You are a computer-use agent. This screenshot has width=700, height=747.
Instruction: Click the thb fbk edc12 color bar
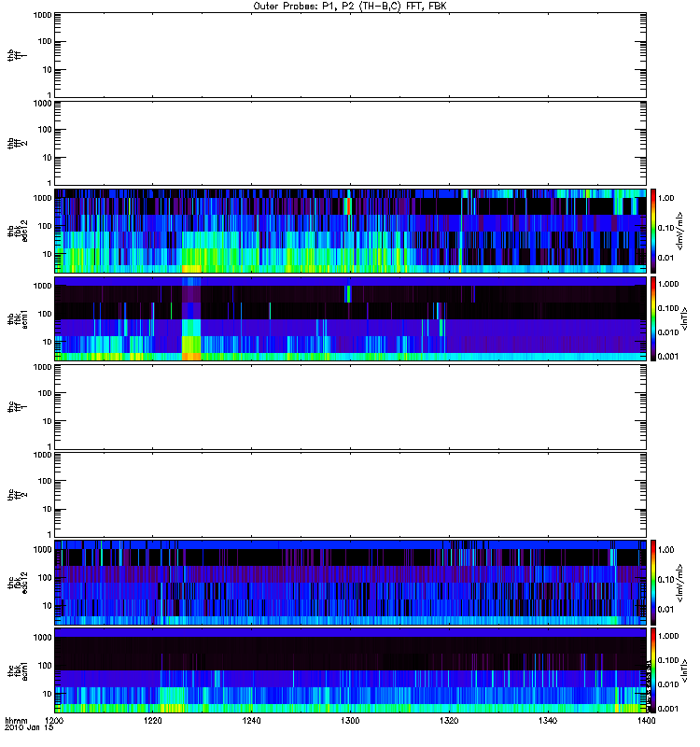point(653,231)
